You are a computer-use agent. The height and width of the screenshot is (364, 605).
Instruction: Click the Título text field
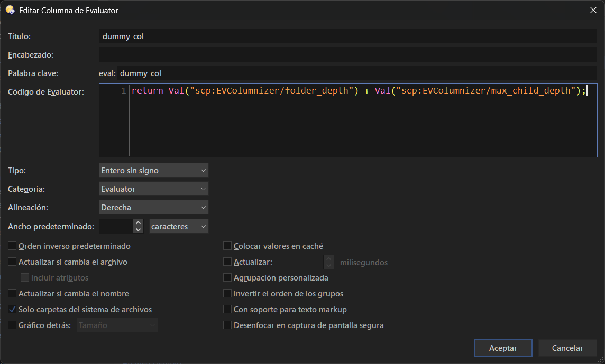[x=347, y=36]
